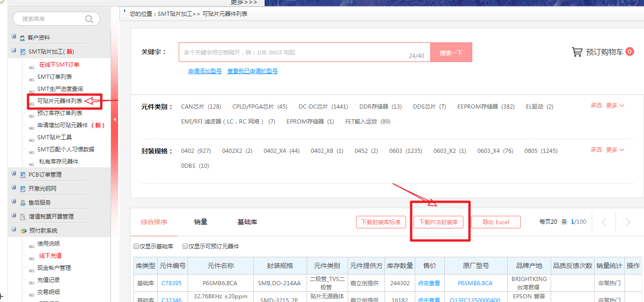Screen dimensions: 644x302
Task: Open the C78395 component link
Action: click(x=171, y=283)
